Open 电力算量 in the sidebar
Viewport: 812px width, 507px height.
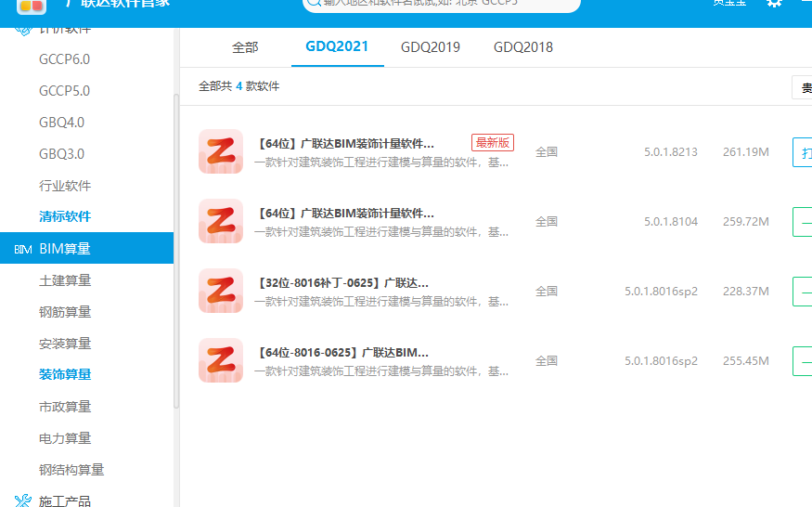click(65, 438)
